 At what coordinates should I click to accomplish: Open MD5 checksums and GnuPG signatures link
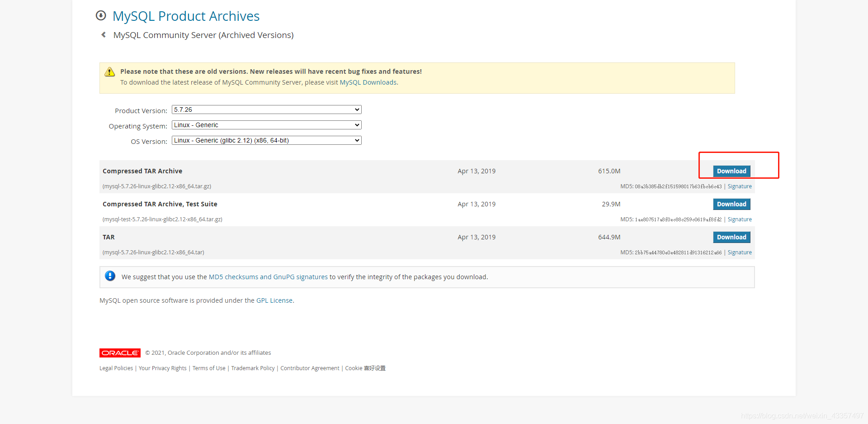[268, 277]
